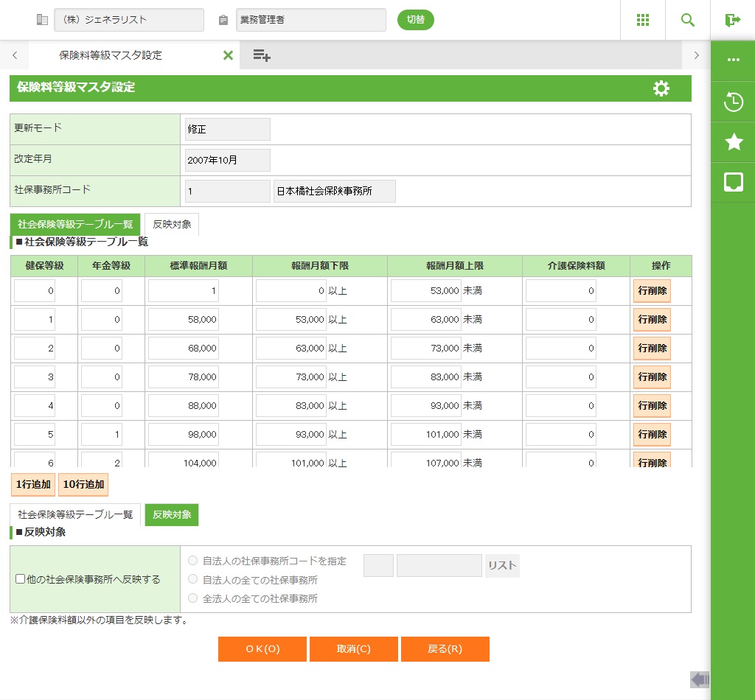755x700 pixels.
Task: Click the logout door icon
Action: [x=732, y=20]
